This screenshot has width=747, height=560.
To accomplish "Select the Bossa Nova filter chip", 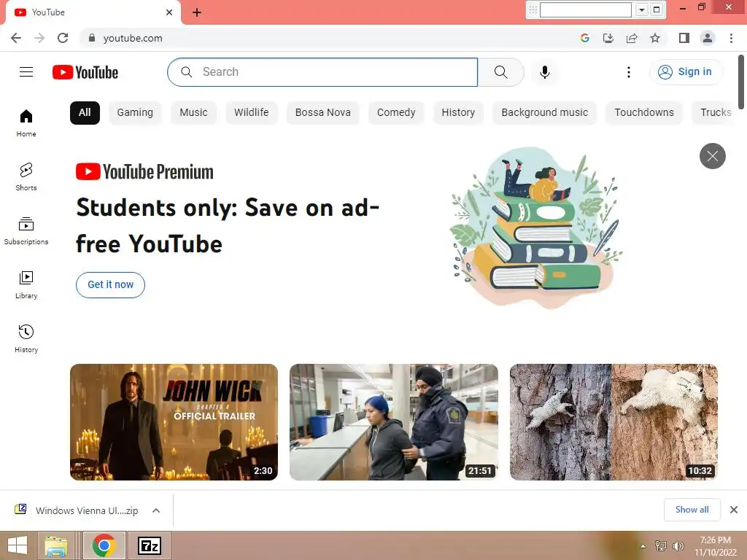I will (323, 113).
